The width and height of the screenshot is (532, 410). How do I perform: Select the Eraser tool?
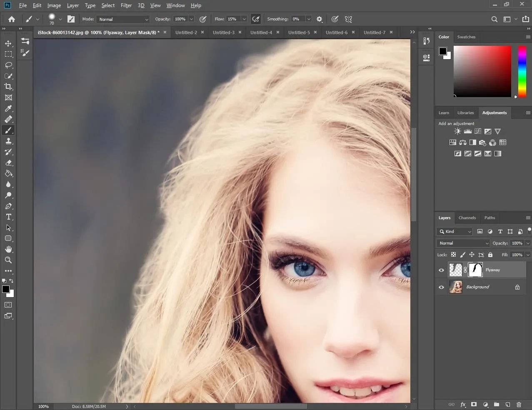pyautogui.click(x=8, y=163)
